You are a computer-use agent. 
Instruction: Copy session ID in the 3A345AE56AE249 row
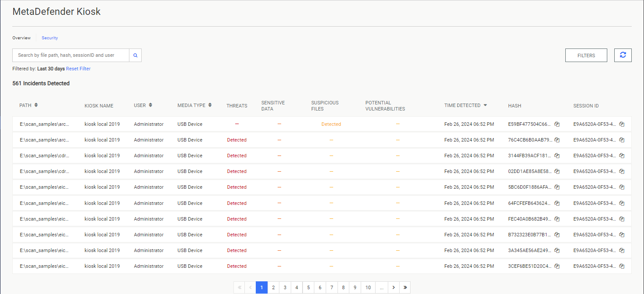(622, 250)
